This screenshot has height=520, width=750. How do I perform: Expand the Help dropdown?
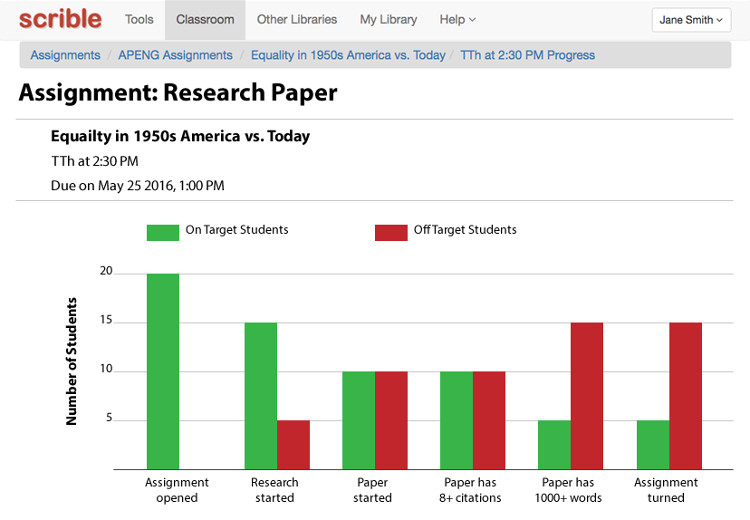pos(457,20)
